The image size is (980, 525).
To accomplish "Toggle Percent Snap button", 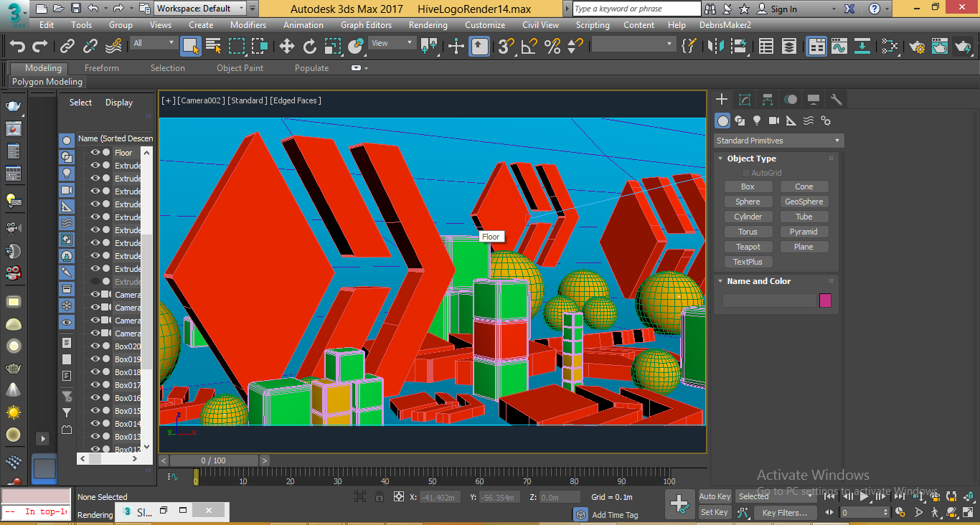I will (552, 47).
